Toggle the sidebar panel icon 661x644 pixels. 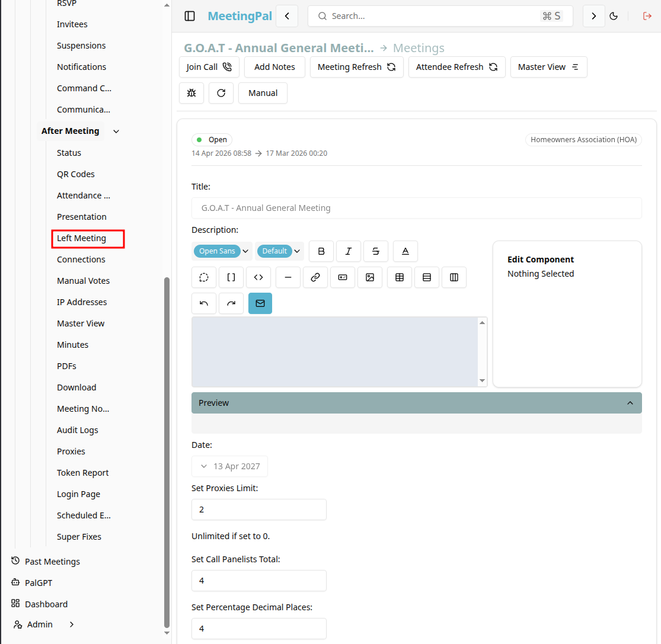click(190, 16)
